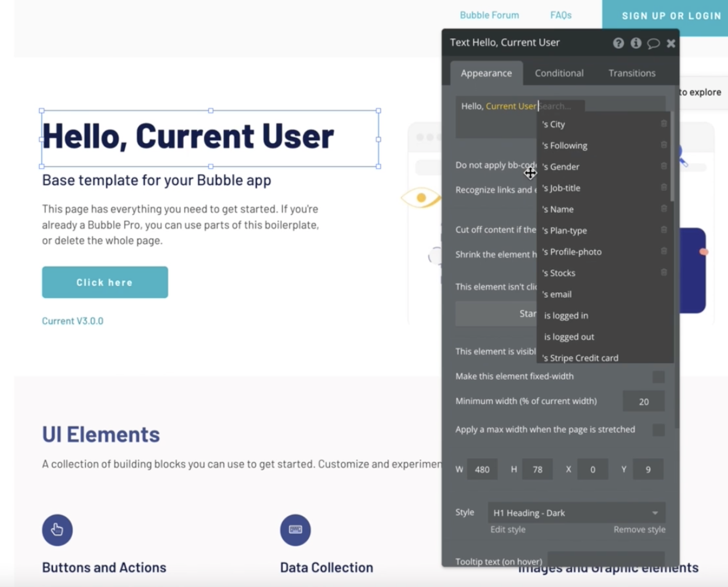Click trash icon next to 's Stocks
The height and width of the screenshot is (587, 728).
click(663, 273)
